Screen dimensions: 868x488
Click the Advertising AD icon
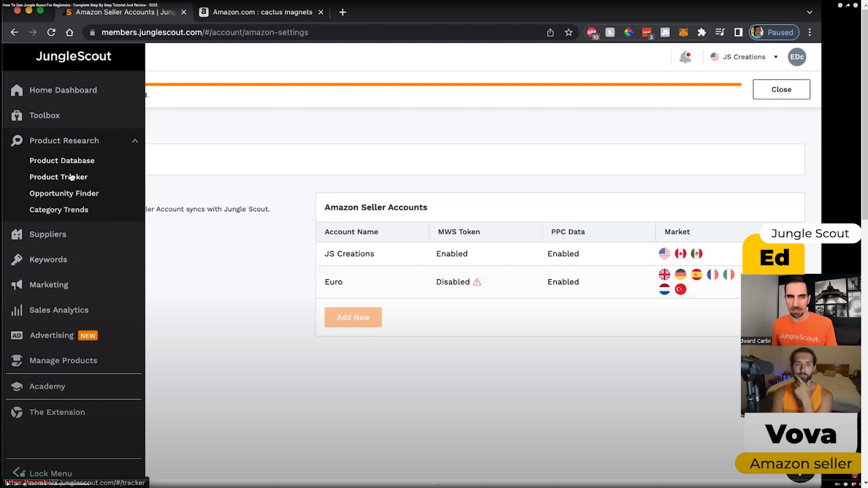[17, 336]
